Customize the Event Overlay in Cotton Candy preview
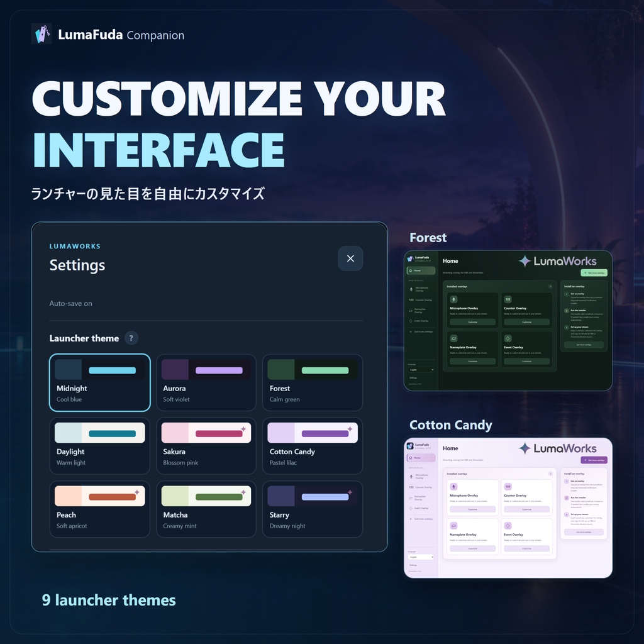This screenshot has width=644, height=644. [526, 548]
